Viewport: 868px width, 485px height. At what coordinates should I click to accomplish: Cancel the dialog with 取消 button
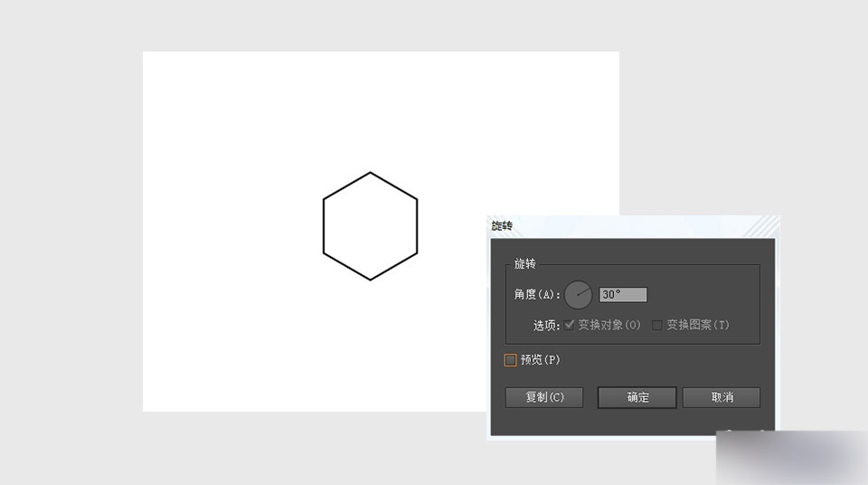point(722,397)
